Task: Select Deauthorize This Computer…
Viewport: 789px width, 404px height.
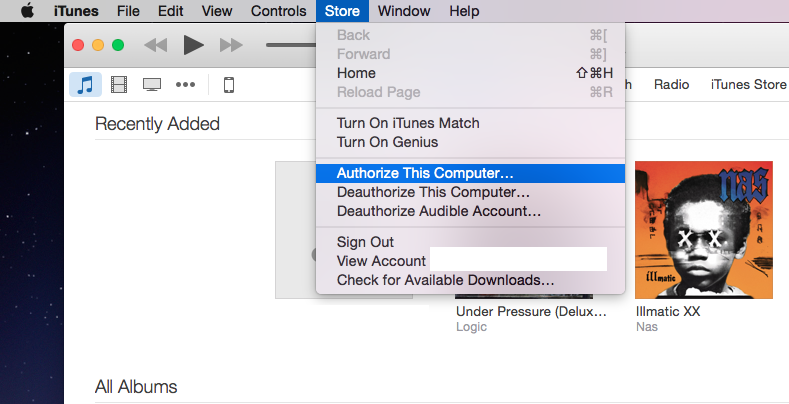Action: [433, 192]
